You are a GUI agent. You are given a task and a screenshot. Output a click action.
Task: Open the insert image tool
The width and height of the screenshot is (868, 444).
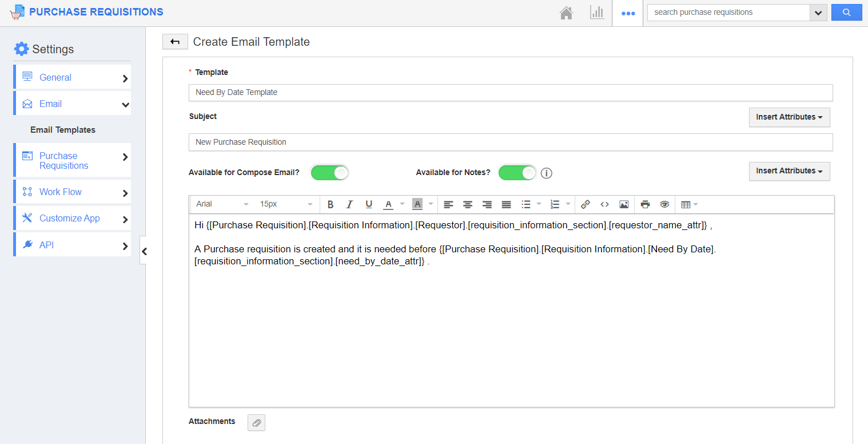point(623,204)
